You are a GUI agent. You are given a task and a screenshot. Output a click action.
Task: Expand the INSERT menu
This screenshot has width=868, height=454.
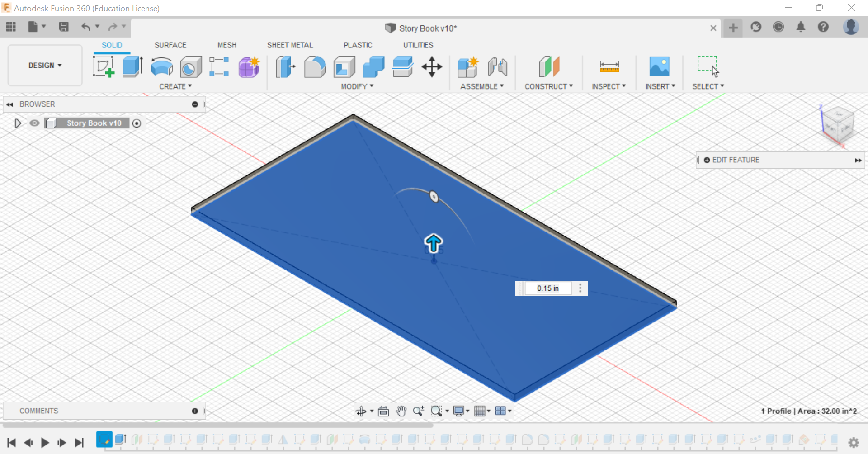click(660, 86)
